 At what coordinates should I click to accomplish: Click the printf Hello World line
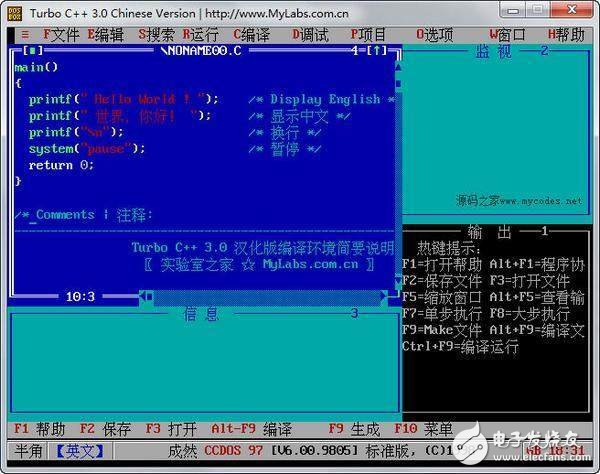click(124, 99)
